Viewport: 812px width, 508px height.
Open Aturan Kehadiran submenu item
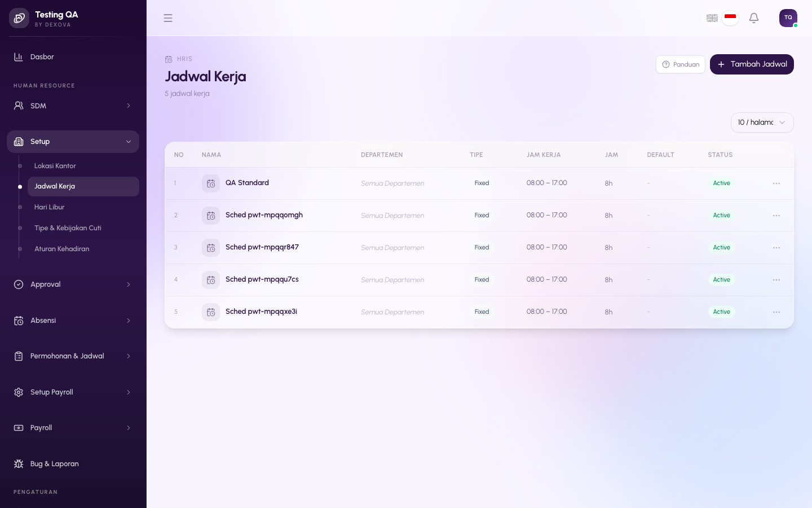[x=83, y=249]
